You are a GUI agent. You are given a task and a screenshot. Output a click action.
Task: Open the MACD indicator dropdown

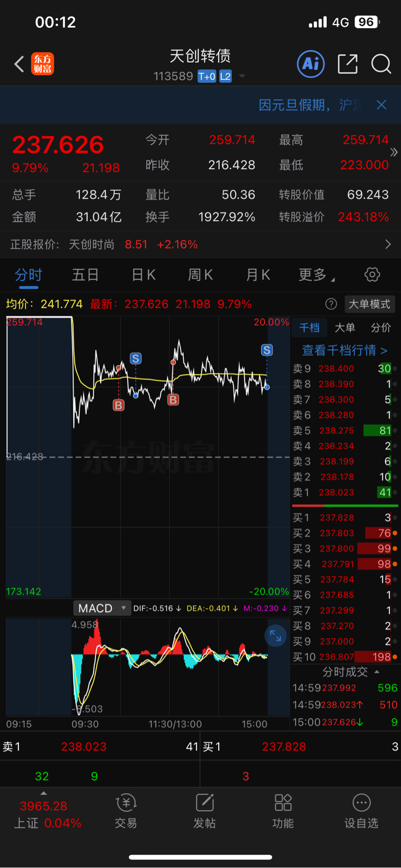point(102,608)
